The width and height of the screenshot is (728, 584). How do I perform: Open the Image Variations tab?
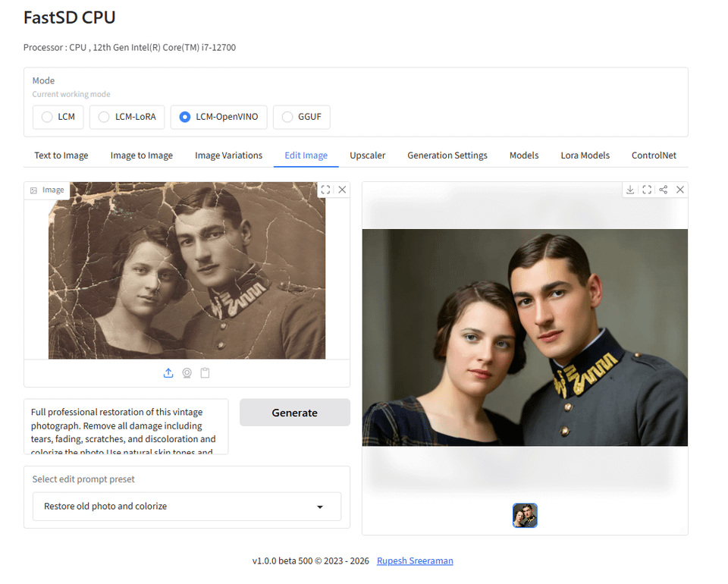pos(228,155)
